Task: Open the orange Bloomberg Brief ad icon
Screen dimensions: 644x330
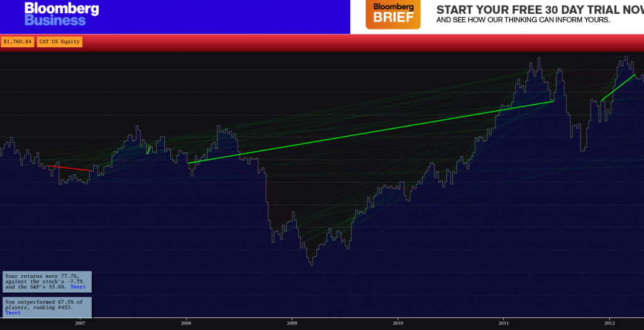Action: pyautogui.click(x=393, y=14)
